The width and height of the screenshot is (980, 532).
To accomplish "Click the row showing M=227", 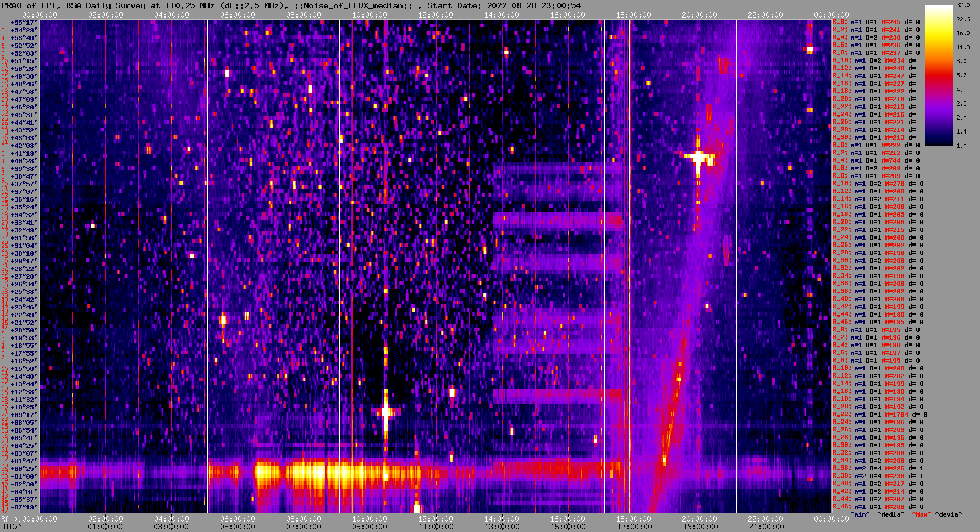I will point(874,84).
